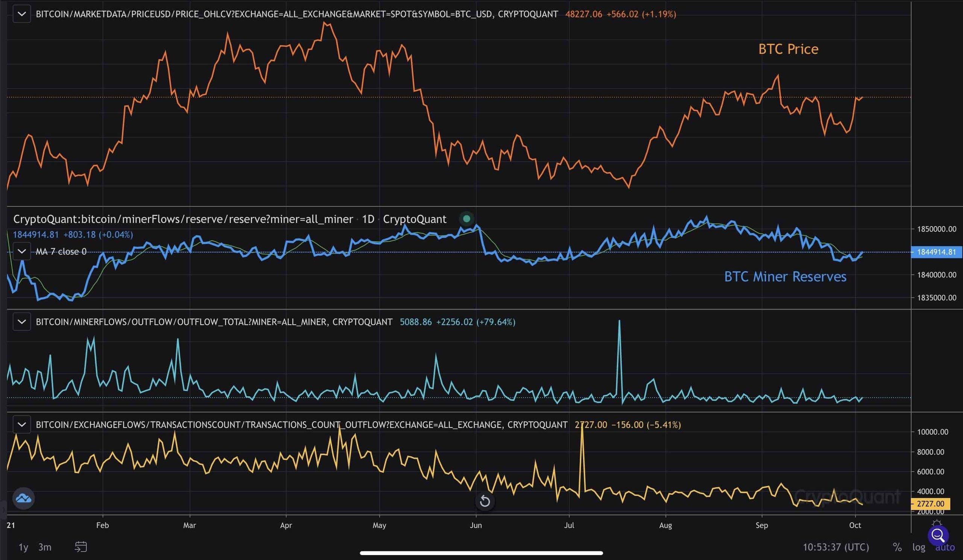Click the 2727.00 yellow price axis label
Viewport: 963px width, 560px height.
click(x=930, y=504)
